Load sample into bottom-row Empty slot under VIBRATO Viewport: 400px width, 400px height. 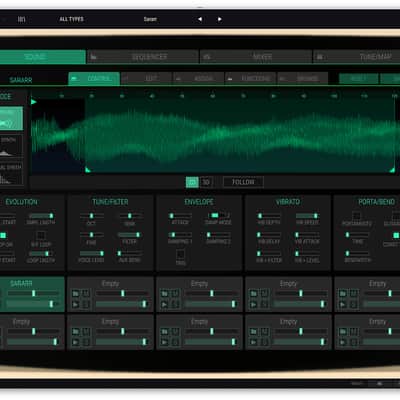(254, 332)
